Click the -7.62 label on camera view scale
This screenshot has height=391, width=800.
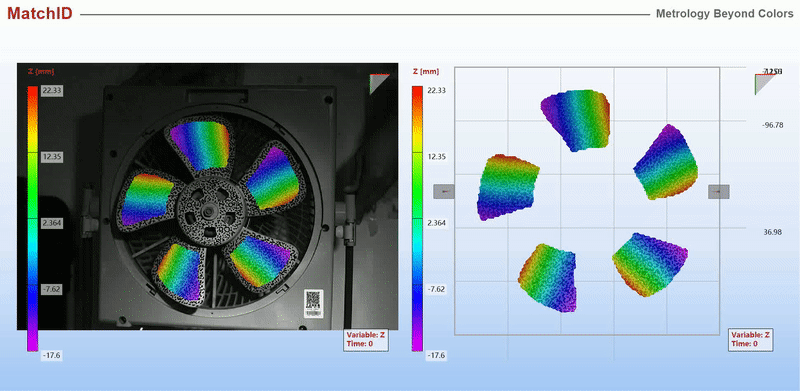coord(52,289)
